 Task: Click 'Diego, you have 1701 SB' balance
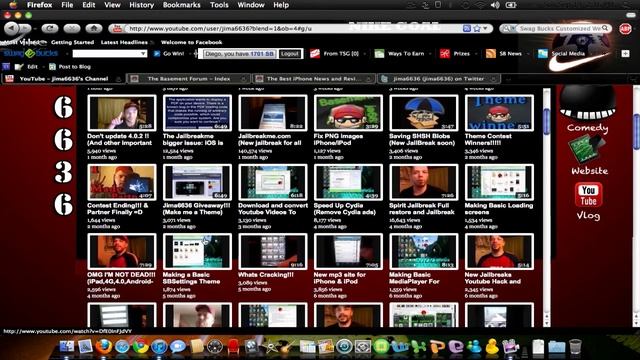[239, 54]
